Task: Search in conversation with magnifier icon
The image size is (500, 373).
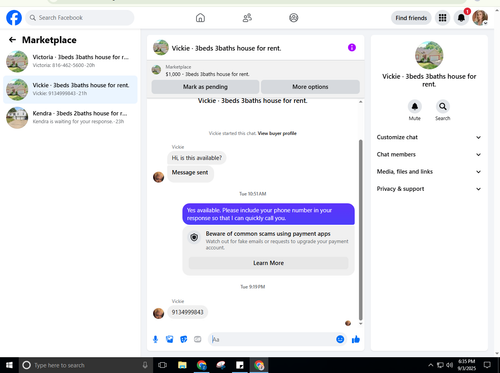Action: pyautogui.click(x=443, y=106)
